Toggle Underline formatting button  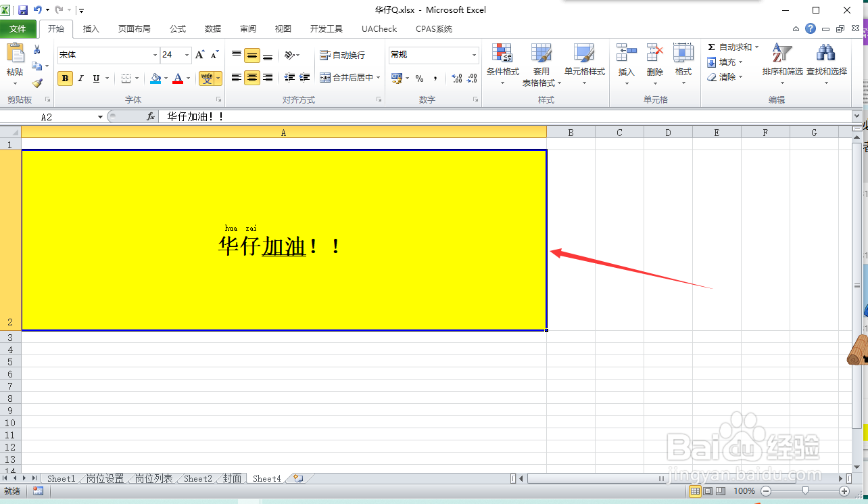point(96,78)
